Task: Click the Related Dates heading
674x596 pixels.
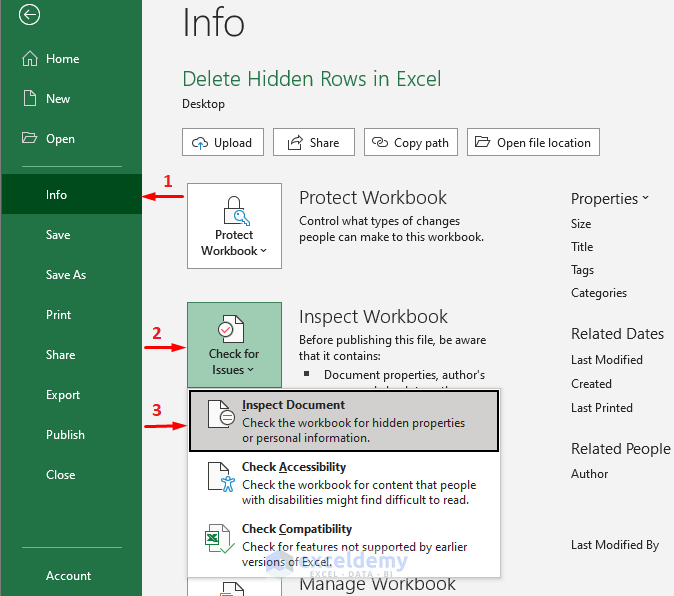Action: click(x=617, y=334)
